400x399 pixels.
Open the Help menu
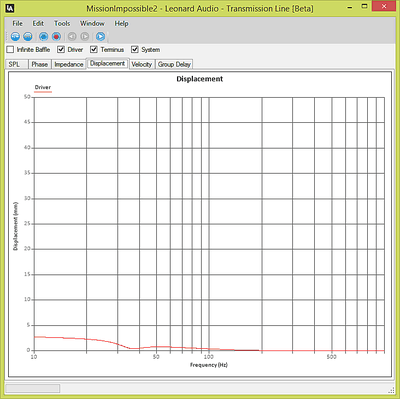(121, 23)
